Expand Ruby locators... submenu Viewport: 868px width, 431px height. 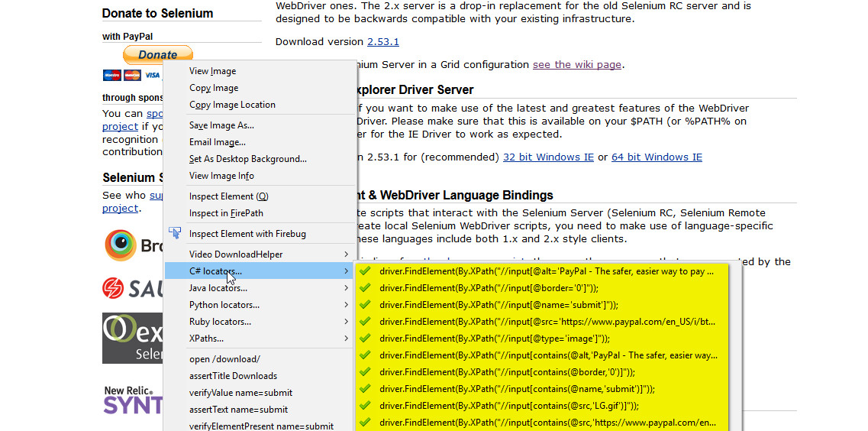pyautogui.click(x=259, y=321)
